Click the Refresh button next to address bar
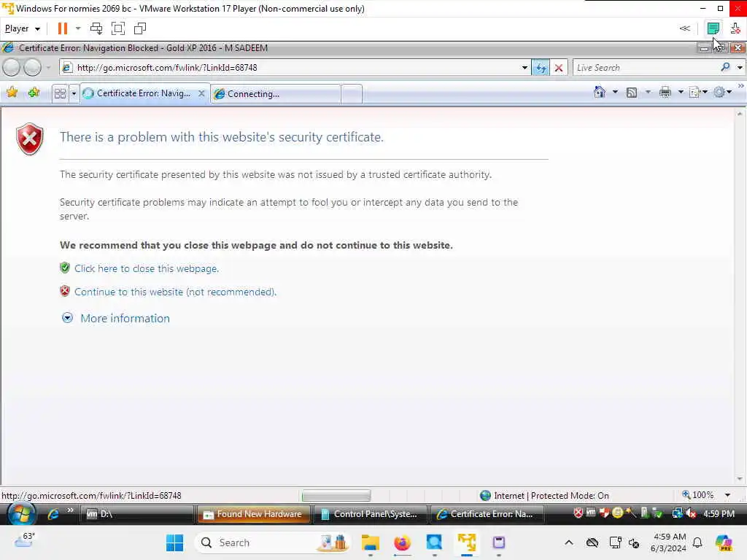The image size is (747, 560). pyautogui.click(x=541, y=68)
